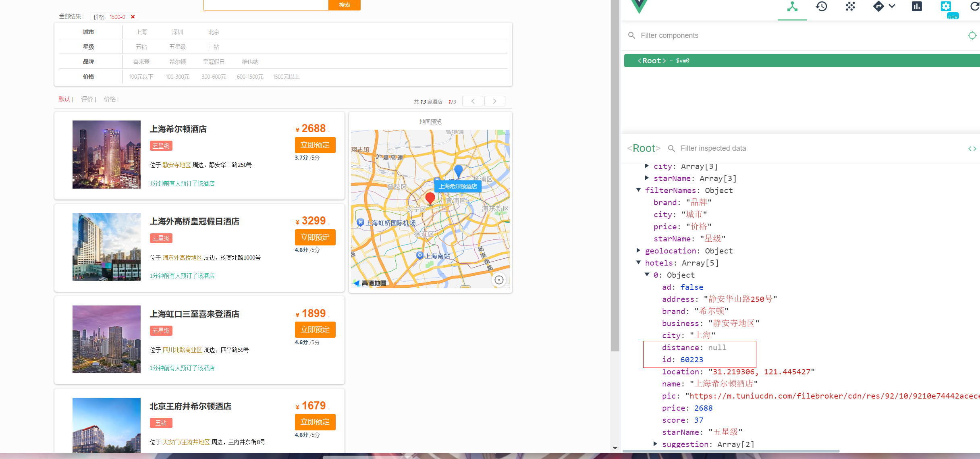Open the Vuex history tab icon

pos(821,6)
